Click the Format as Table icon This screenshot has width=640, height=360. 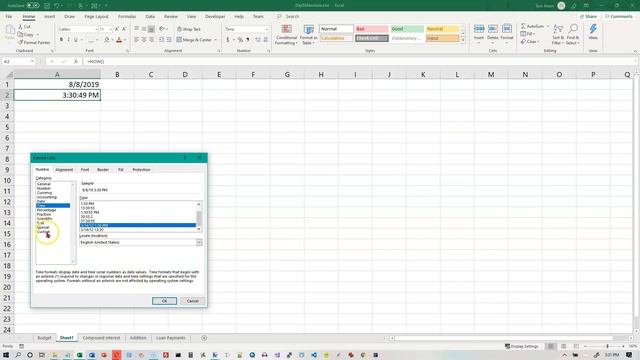(x=309, y=29)
